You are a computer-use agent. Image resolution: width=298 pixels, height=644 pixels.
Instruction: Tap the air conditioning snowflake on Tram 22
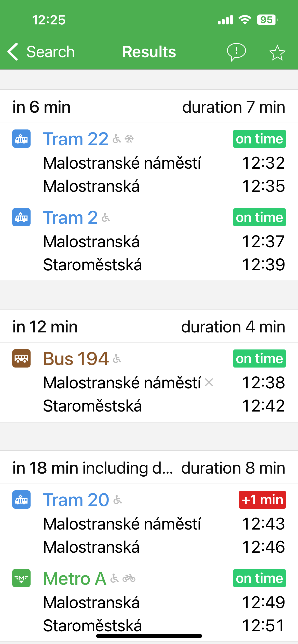pyautogui.click(x=129, y=139)
